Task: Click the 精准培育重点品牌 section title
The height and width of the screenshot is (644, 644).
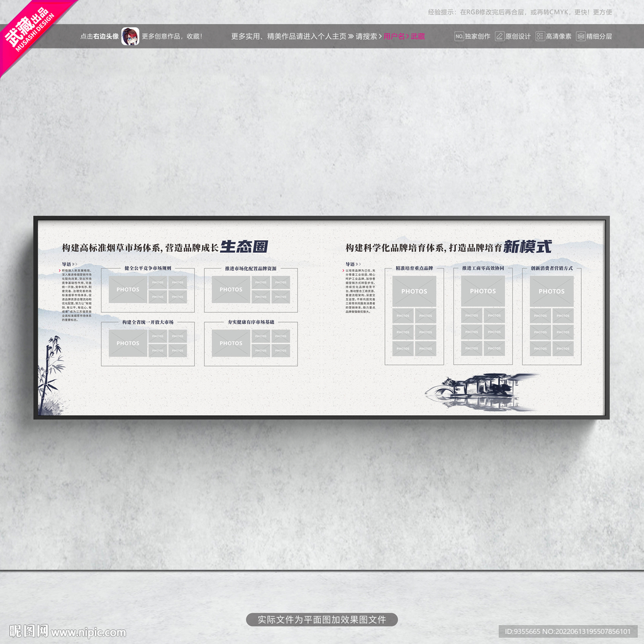Action: (414, 268)
